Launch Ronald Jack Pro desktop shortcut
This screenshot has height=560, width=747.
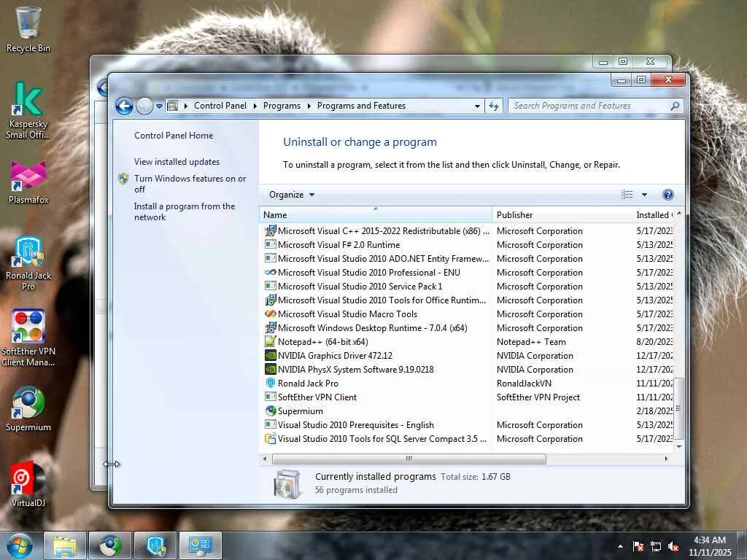pos(28,262)
